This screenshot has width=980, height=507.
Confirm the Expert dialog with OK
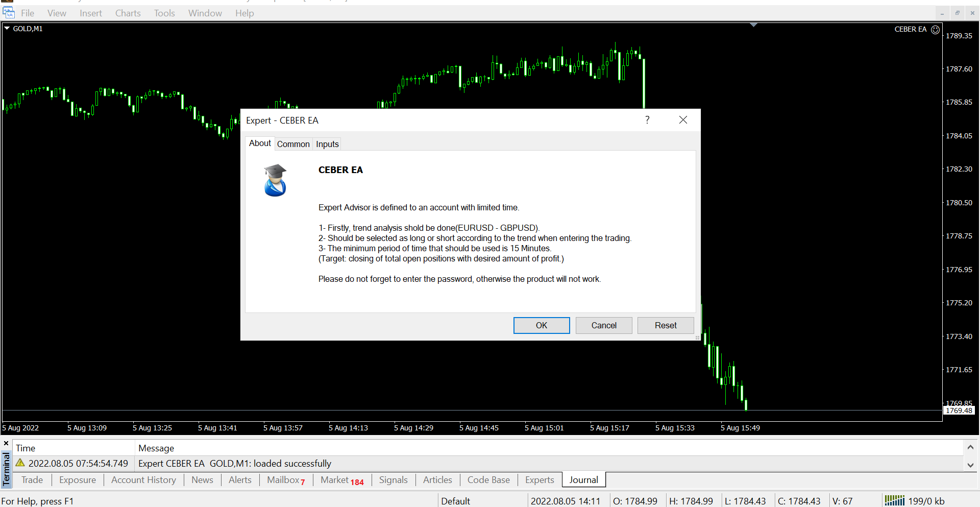542,325
